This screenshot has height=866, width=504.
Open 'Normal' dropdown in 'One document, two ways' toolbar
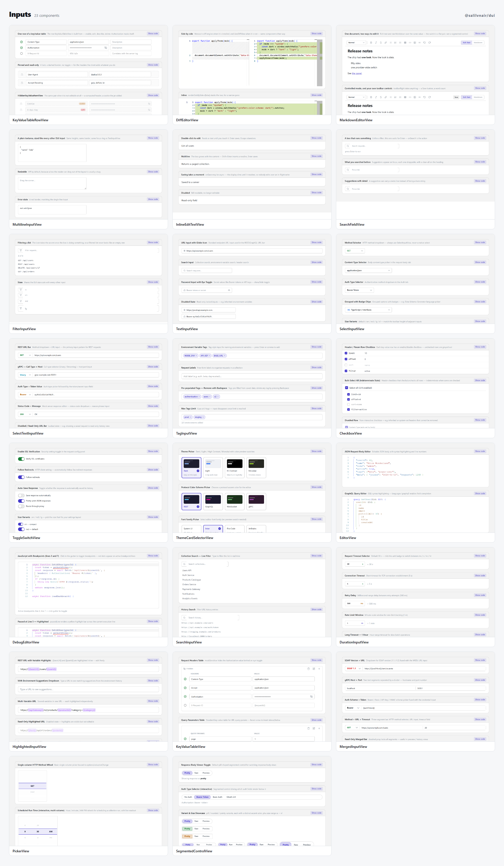[357, 43]
